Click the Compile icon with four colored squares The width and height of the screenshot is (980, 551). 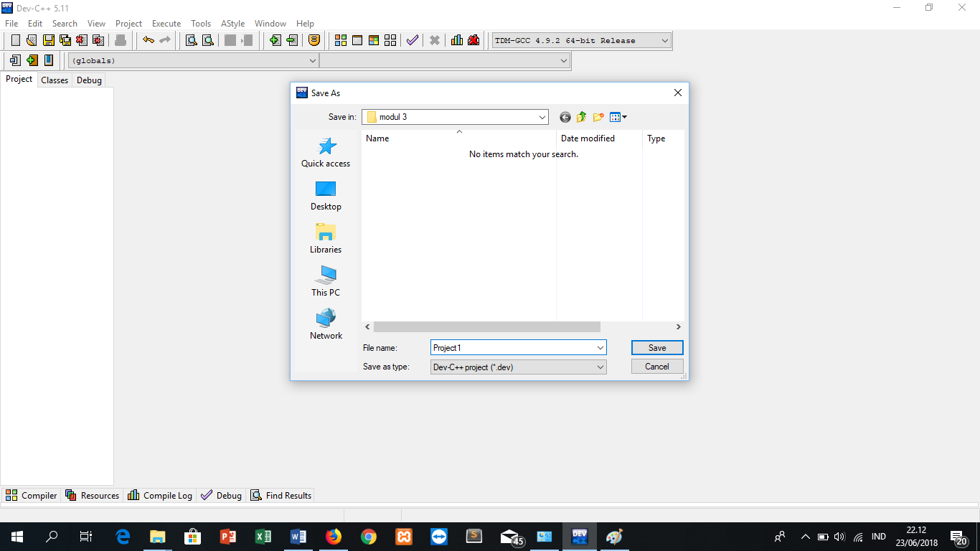coord(341,40)
